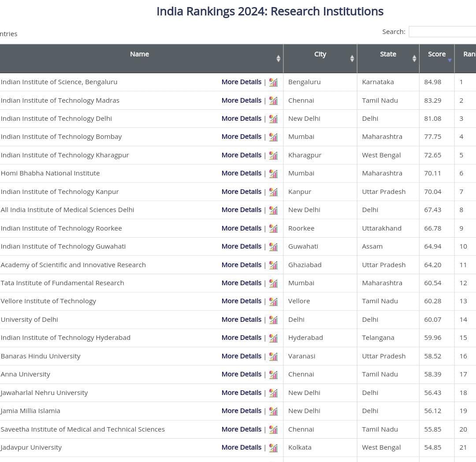
Task: More Details for Tata Institute of Fundamental Research
Action: (x=242, y=283)
